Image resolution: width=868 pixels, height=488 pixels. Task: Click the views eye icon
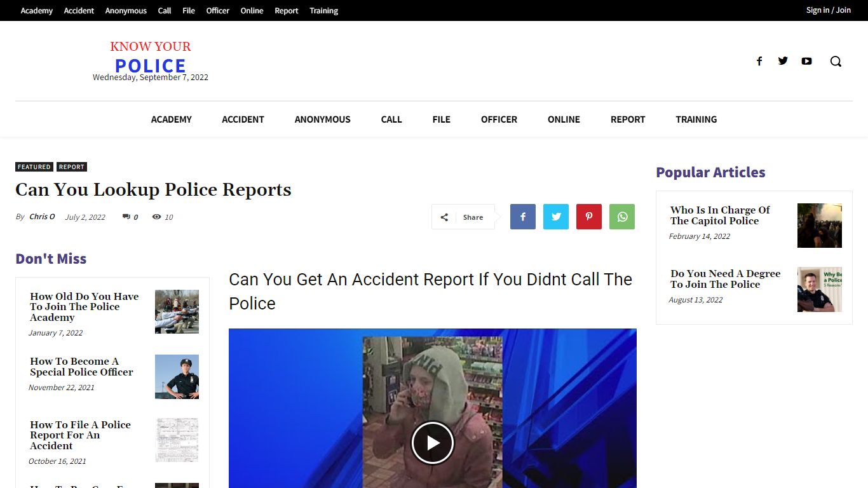tap(156, 217)
